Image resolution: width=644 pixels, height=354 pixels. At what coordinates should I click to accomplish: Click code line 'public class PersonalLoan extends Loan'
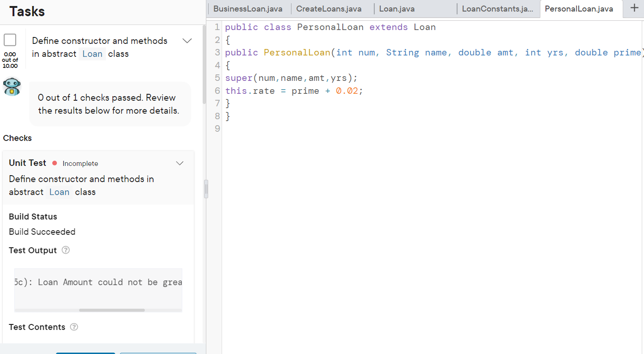[330, 27]
